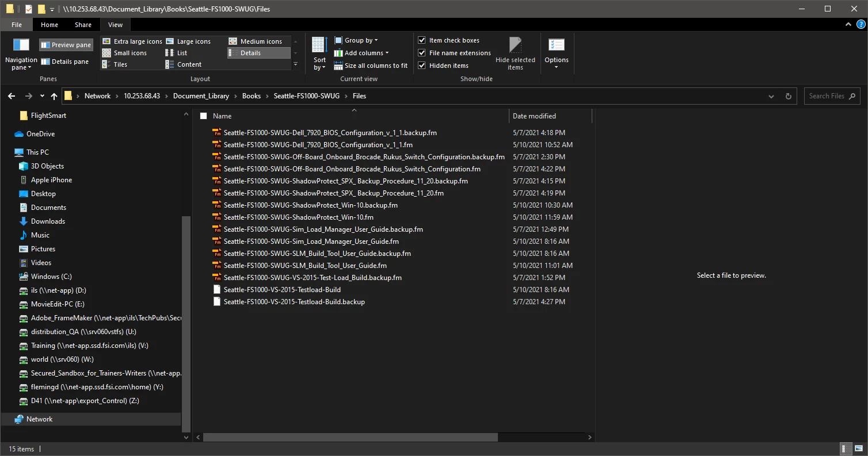Switch to large thumbnails via status bar icon
The width and height of the screenshot is (868, 456).
(858, 449)
